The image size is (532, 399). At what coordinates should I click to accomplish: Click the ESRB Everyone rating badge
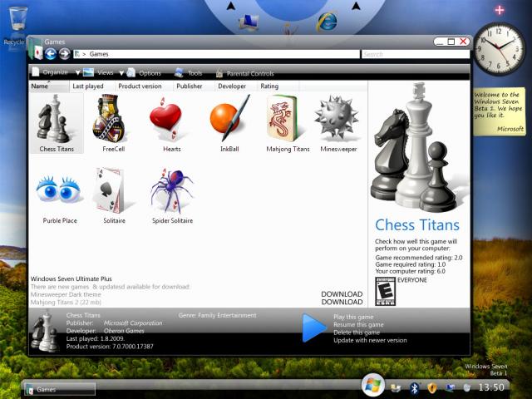click(x=385, y=291)
